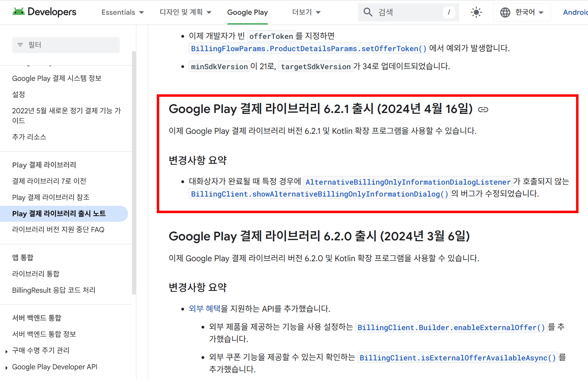Open the Essentials dropdown menu
This screenshot has width=588, height=380.
[x=123, y=12]
